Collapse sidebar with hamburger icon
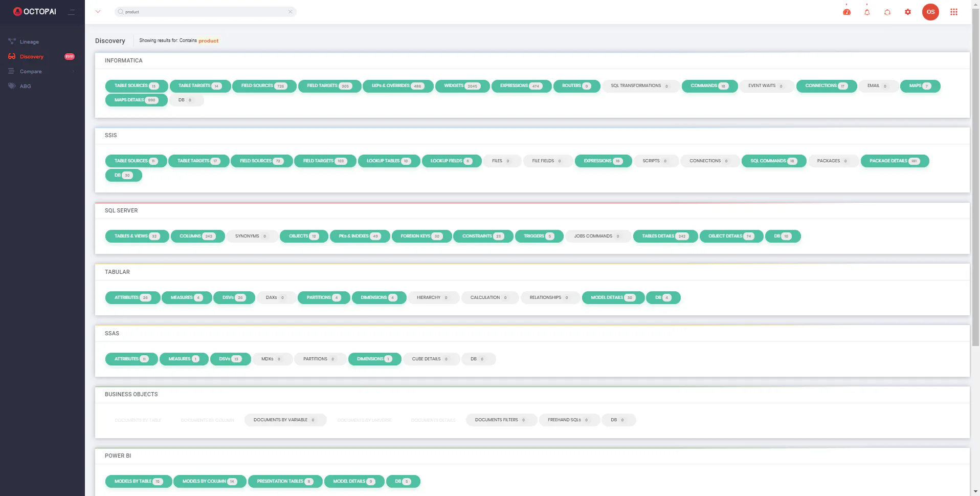Screen dimensions: 980x496 72,12
